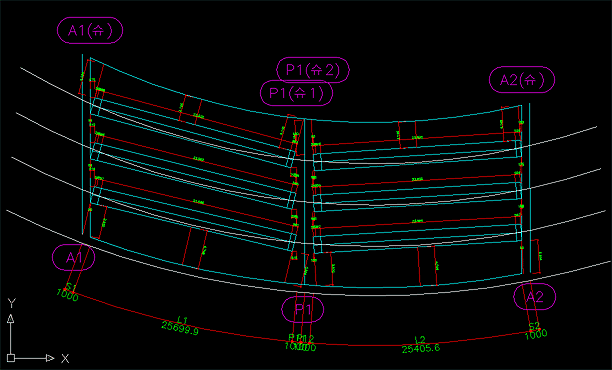Click the L2 span label
This screenshot has width=612, height=370.
pos(420,340)
